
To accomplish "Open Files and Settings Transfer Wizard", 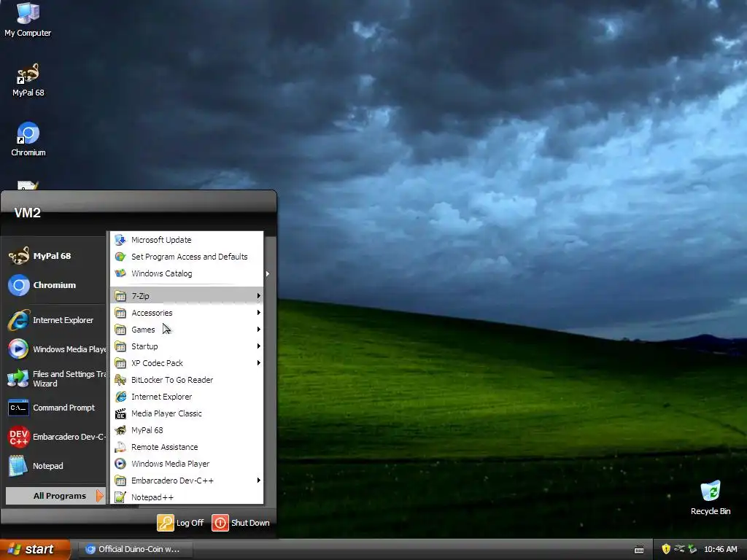I will 55,379.
